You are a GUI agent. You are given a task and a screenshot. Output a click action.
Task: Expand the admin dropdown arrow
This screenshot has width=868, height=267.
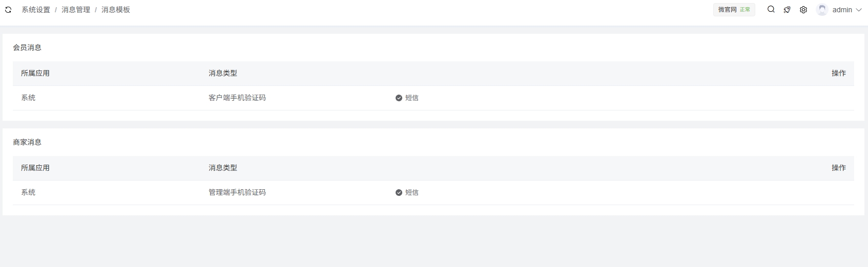click(859, 10)
